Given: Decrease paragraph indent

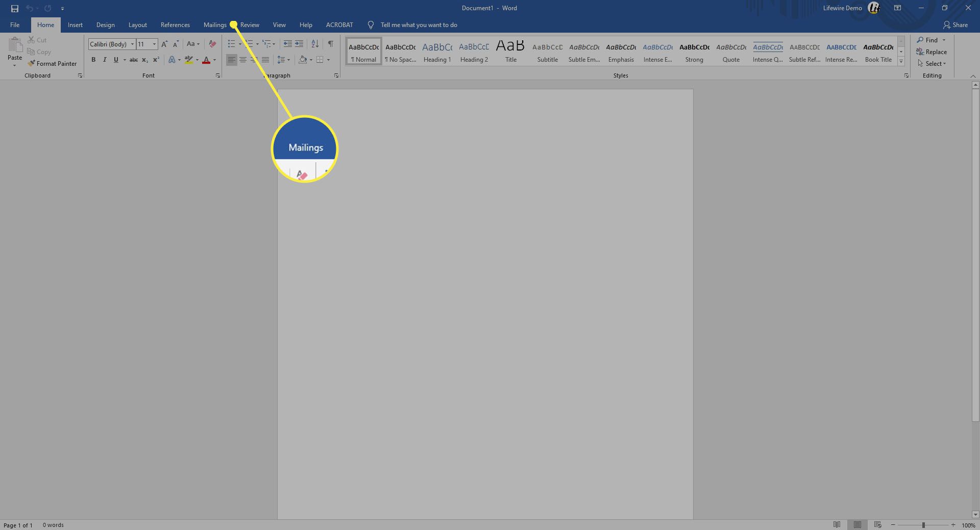Looking at the screenshot, I should (x=288, y=44).
